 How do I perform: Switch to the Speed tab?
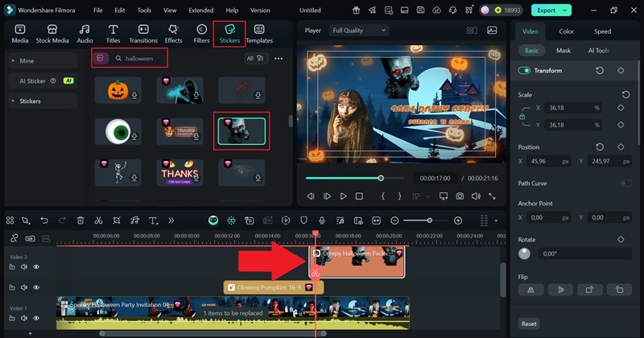click(602, 31)
